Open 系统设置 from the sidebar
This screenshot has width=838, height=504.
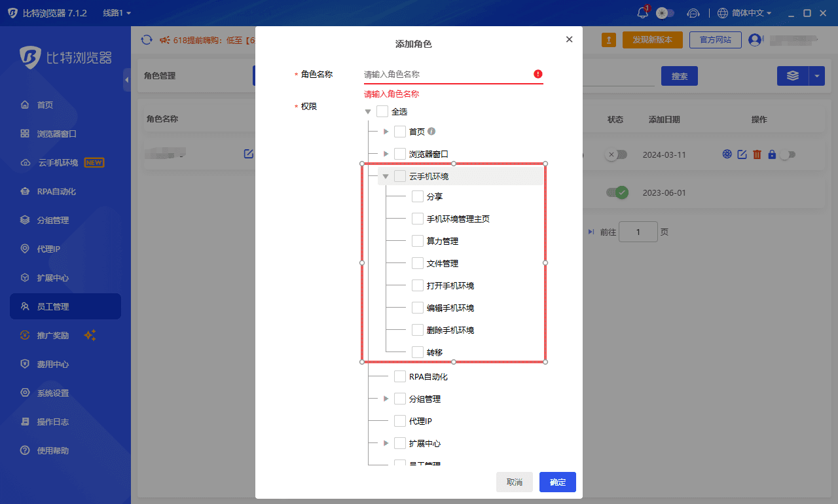click(x=65, y=393)
